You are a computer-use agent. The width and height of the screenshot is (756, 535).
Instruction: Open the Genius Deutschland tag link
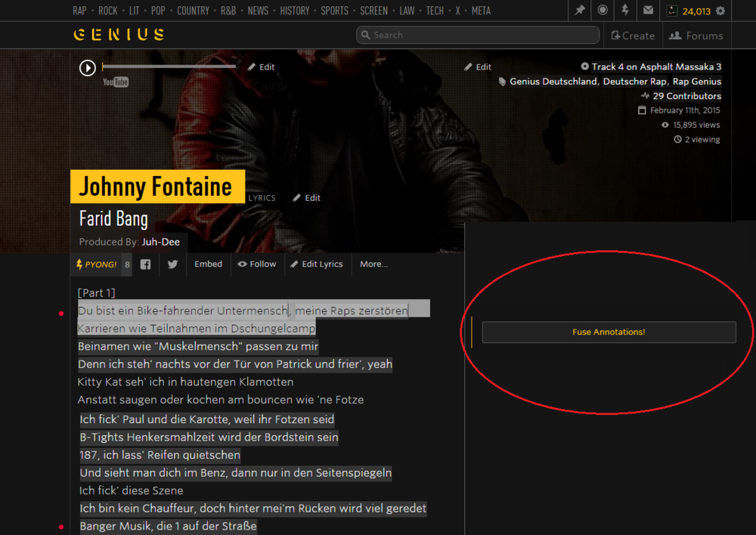[x=553, y=81]
